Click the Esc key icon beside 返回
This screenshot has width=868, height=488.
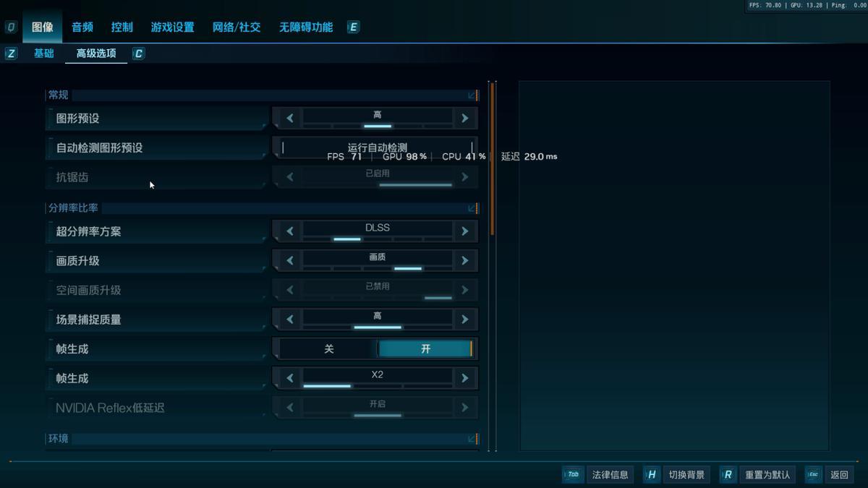pos(813,475)
